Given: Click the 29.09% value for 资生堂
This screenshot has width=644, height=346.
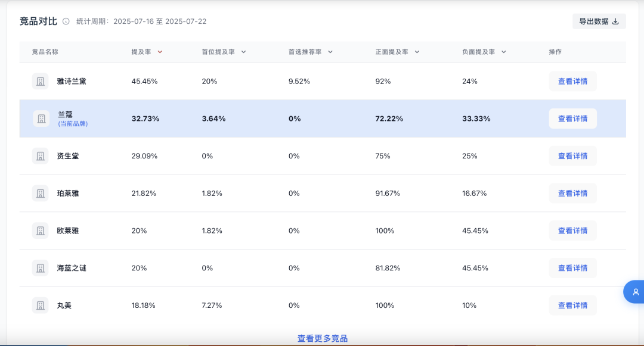Looking at the screenshot, I should (x=144, y=156).
